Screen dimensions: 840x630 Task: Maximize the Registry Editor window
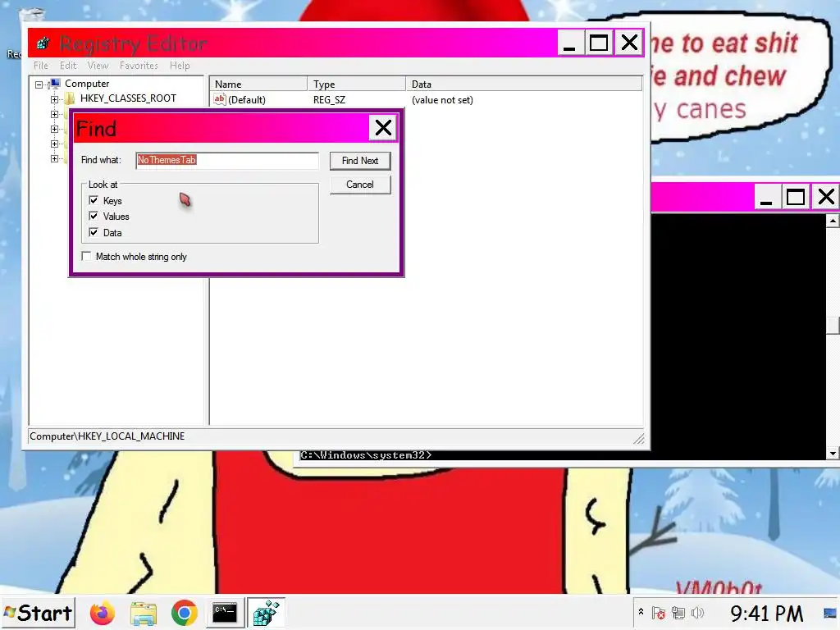tap(599, 43)
